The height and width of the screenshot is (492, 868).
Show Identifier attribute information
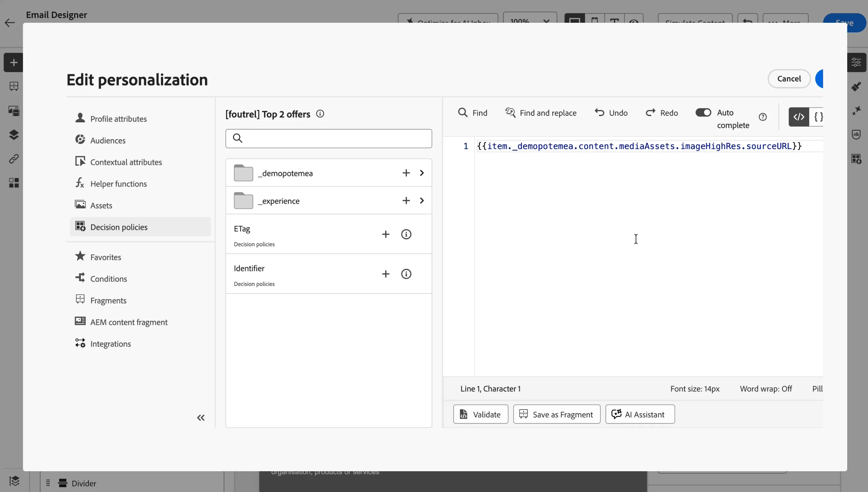point(406,274)
